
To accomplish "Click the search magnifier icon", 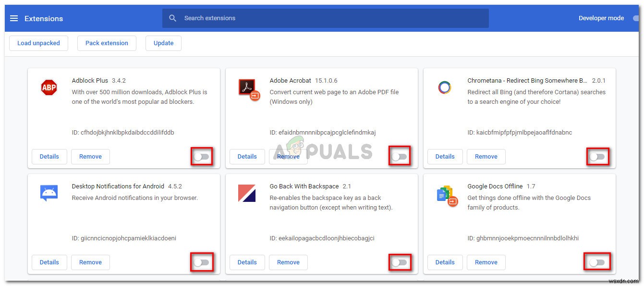I will [x=172, y=18].
